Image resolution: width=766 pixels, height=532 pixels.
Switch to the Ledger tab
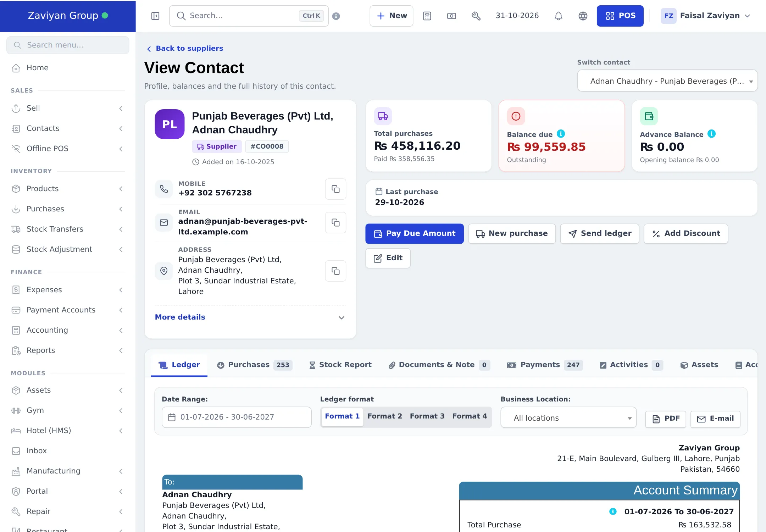(179, 365)
